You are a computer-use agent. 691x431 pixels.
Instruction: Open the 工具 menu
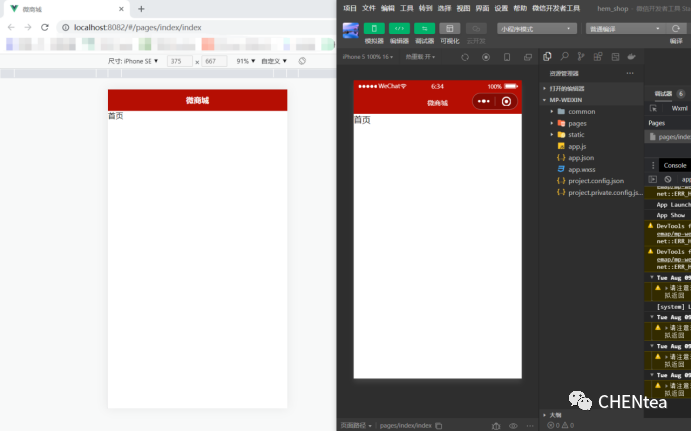[406, 8]
